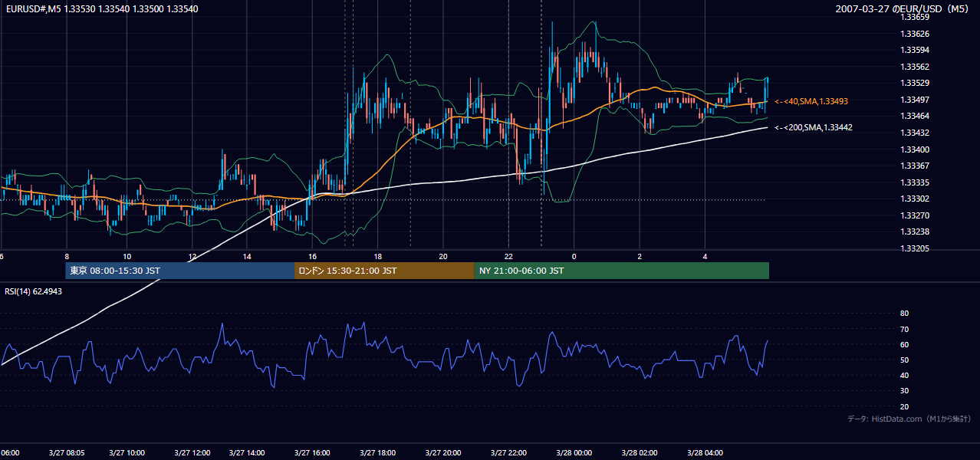Click hour 12 on chart time axis
This screenshot has height=460, width=980.
192,256
